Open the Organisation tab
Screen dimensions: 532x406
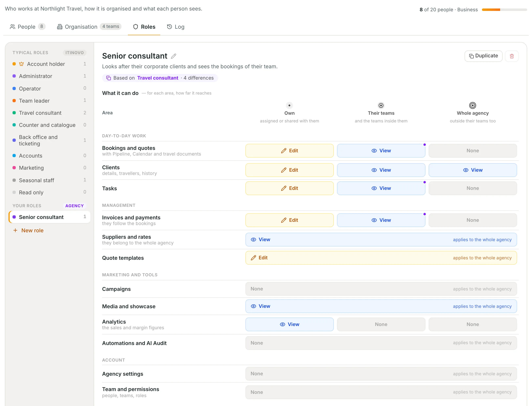click(x=89, y=27)
